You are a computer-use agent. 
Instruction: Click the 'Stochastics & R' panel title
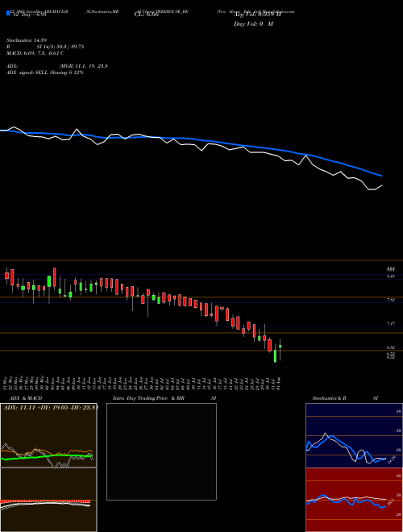tap(330, 398)
